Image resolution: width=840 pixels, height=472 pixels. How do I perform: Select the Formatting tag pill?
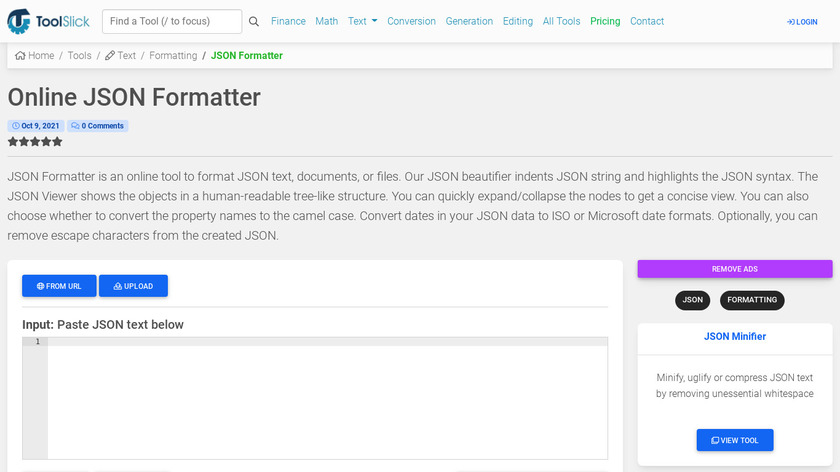(752, 300)
